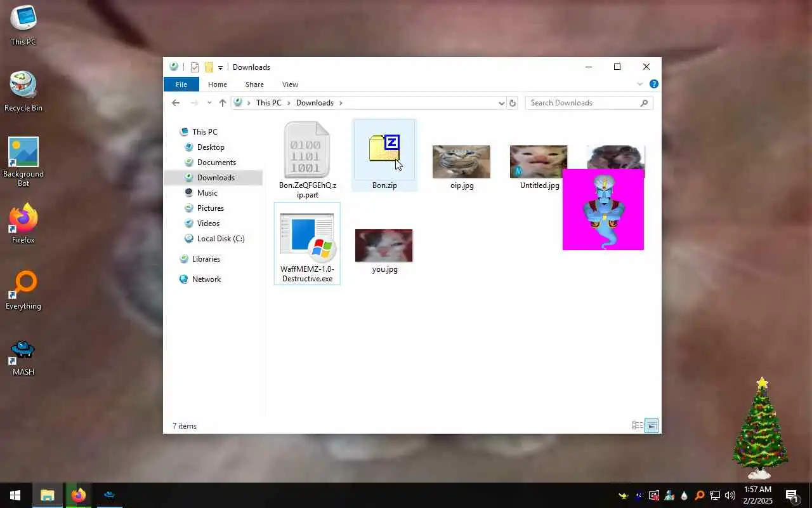Select Downloads in the navigation pane
812x508 pixels.
click(216, 178)
